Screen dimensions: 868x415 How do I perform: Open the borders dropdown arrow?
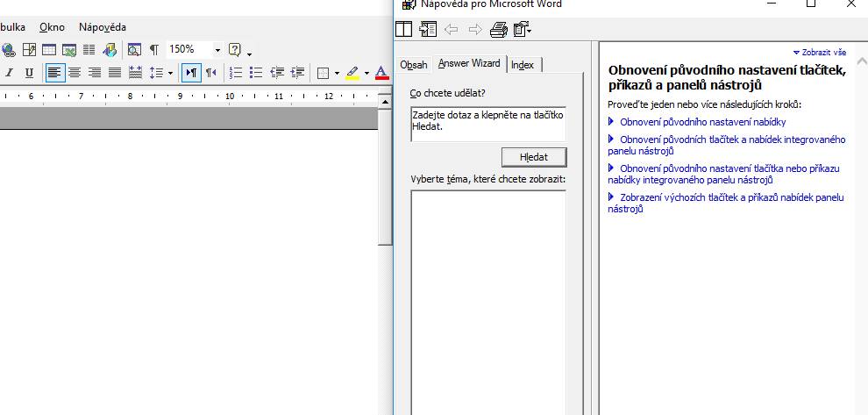coord(338,73)
